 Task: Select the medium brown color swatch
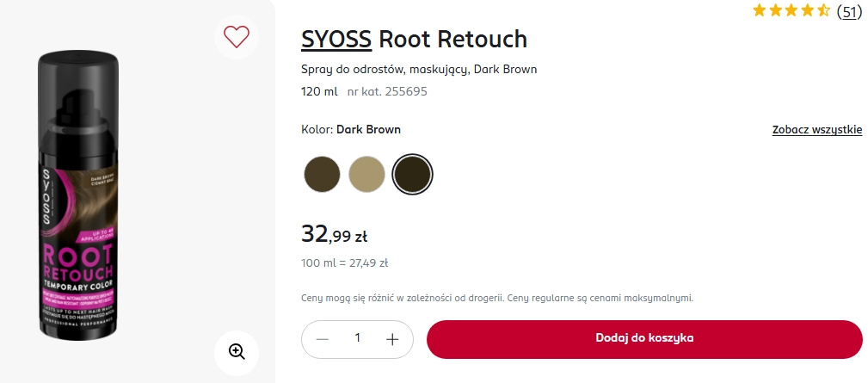point(323,174)
